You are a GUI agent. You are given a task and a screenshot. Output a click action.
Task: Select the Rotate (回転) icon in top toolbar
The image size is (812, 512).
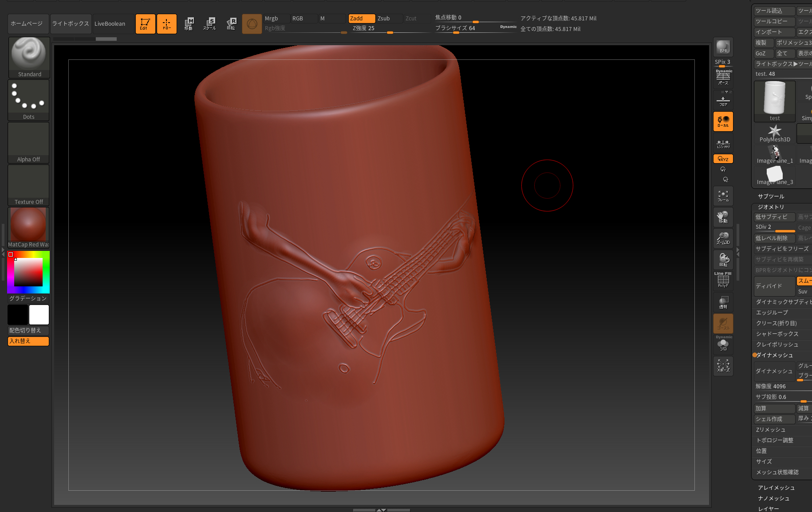[x=231, y=24]
